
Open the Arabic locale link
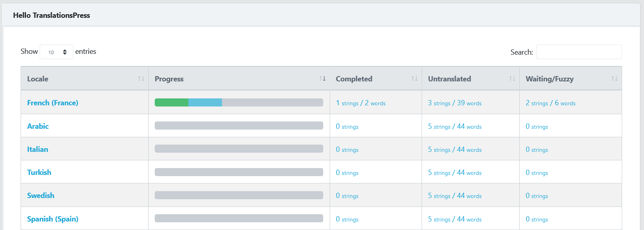coord(38,126)
